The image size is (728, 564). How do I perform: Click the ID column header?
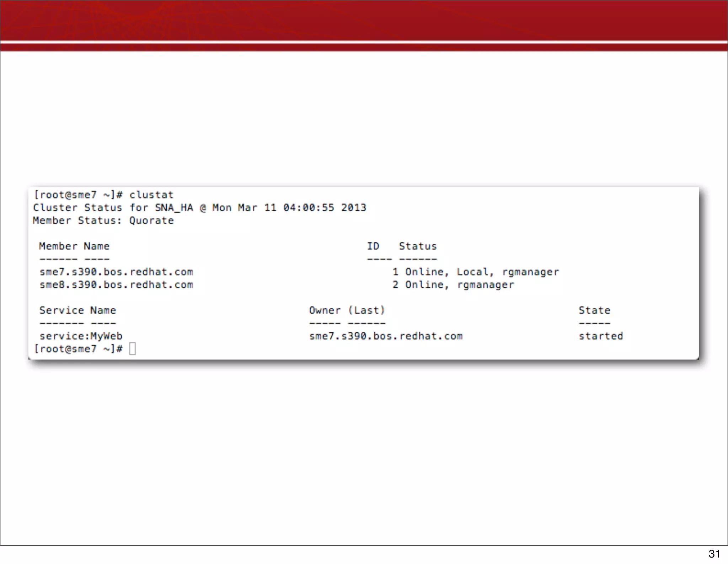(x=373, y=246)
